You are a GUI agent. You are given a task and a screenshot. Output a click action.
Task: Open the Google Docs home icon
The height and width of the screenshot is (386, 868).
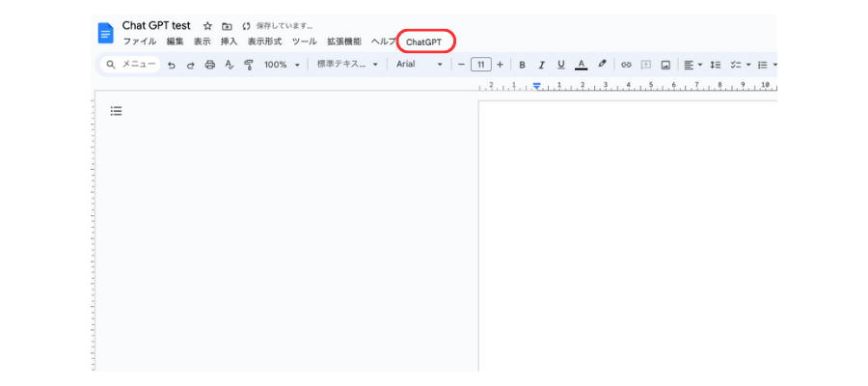point(105,33)
